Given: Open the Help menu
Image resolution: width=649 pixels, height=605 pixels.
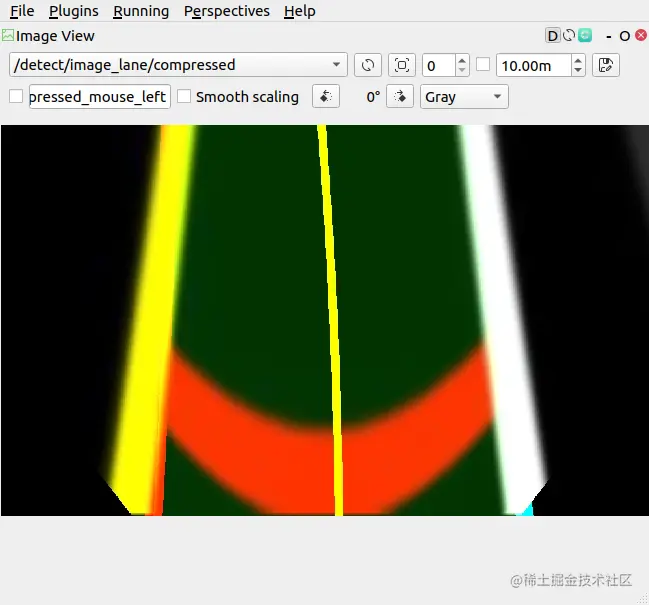Looking at the screenshot, I should 300,11.
